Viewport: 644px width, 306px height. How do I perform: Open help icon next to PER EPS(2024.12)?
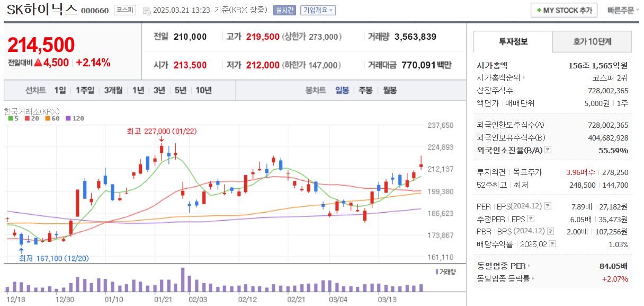pos(548,206)
